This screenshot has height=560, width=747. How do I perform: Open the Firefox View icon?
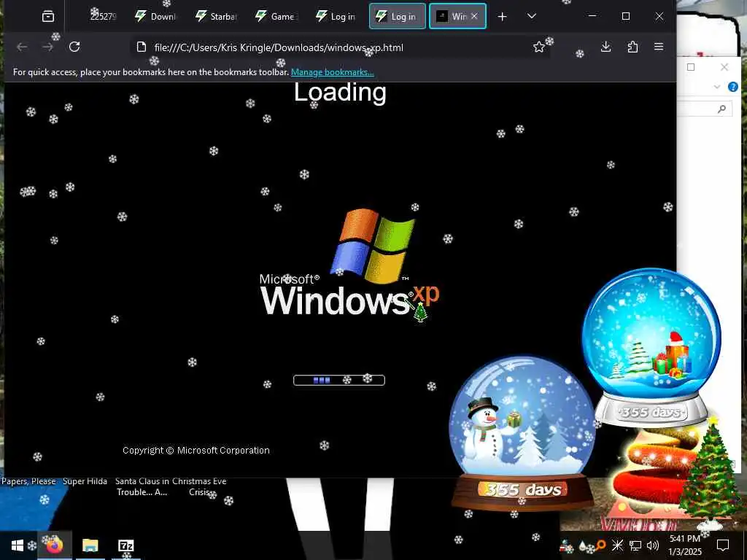(48, 17)
